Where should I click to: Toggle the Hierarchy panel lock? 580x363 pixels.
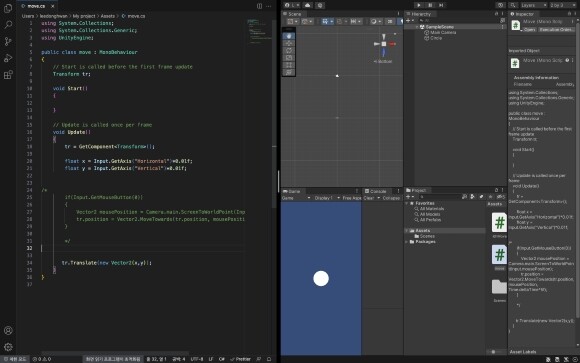[496, 14]
